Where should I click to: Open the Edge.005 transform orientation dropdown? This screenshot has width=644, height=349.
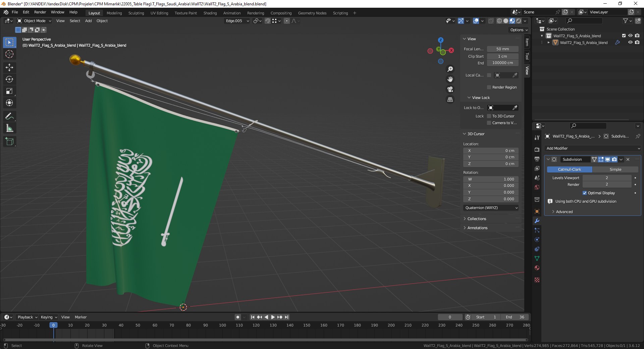click(x=237, y=21)
